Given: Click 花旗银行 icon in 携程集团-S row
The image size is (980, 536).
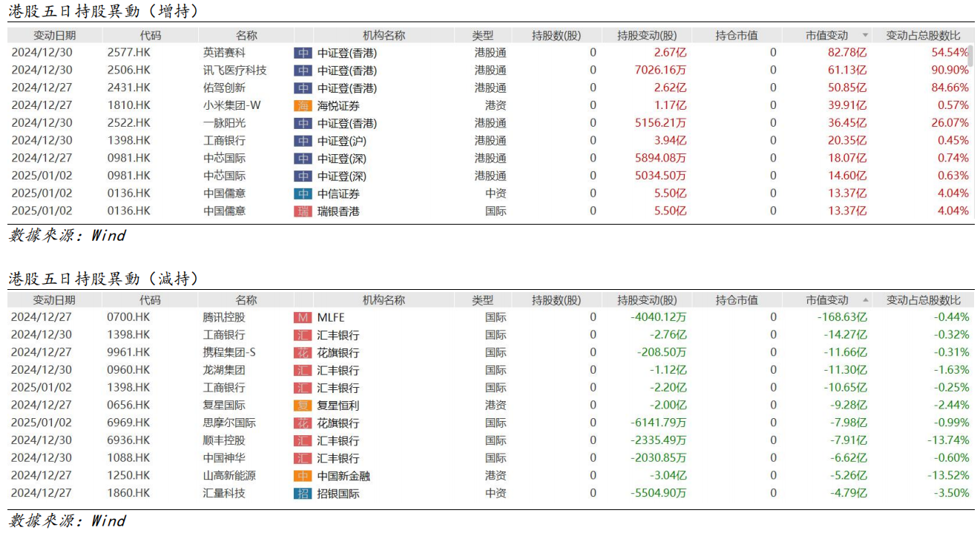Looking at the screenshot, I should (x=303, y=353).
